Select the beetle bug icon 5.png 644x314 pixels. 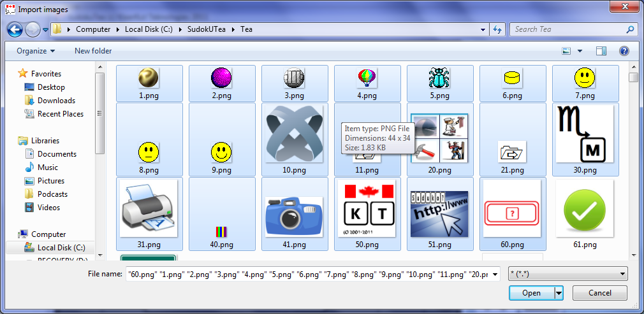pos(439,78)
